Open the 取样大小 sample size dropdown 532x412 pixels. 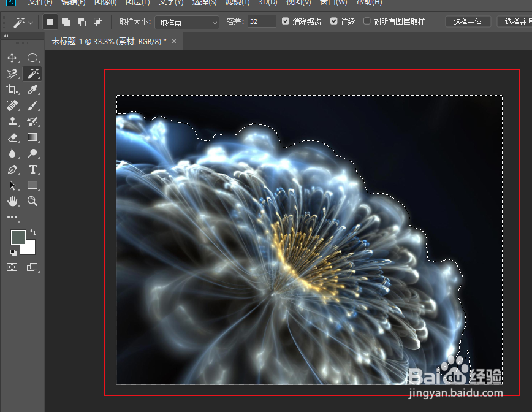tap(187, 23)
